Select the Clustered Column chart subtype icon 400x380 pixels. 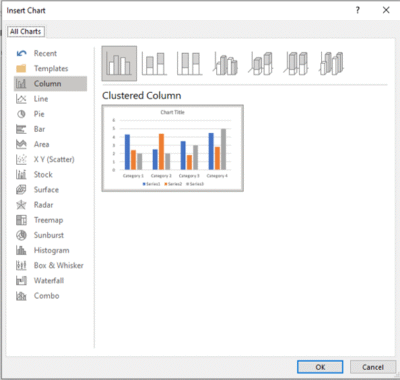(119, 63)
